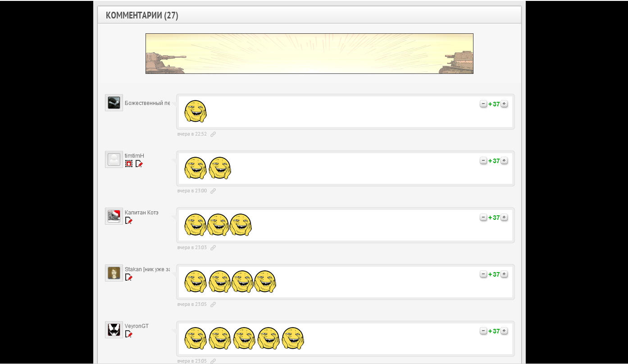Downvote Капитан Котэ's comment
This screenshot has width=628, height=364.
(483, 218)
